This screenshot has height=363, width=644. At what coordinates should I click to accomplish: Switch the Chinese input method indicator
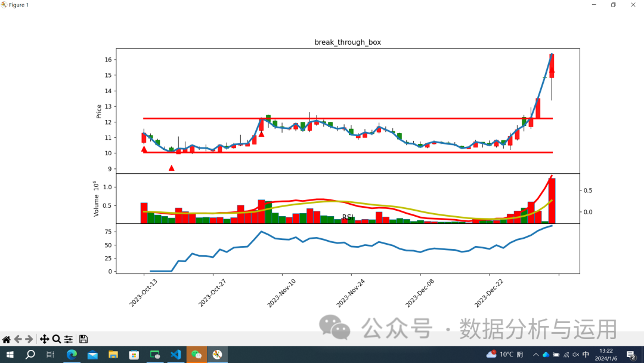click(586, 355)
